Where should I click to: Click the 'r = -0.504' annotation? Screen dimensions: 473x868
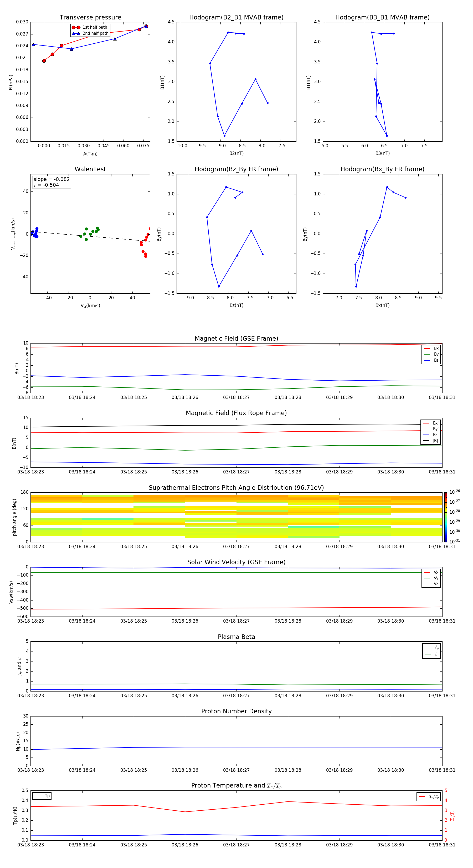(47, 185)
